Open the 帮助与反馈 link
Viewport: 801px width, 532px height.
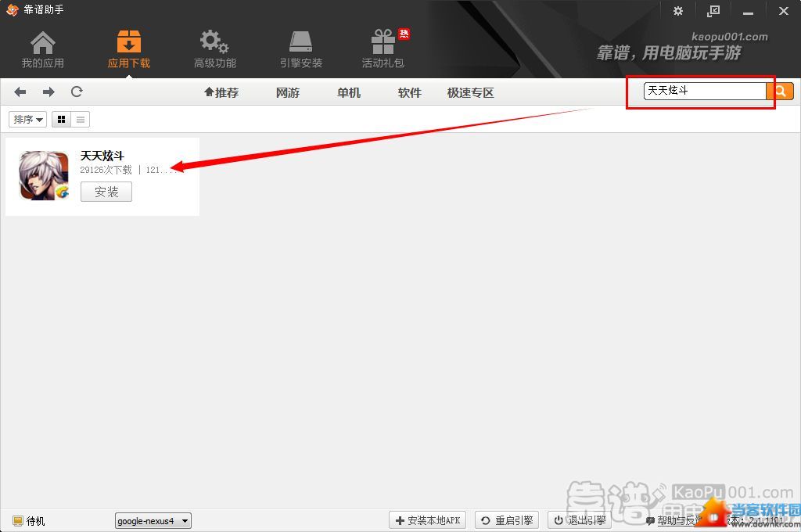677,521
